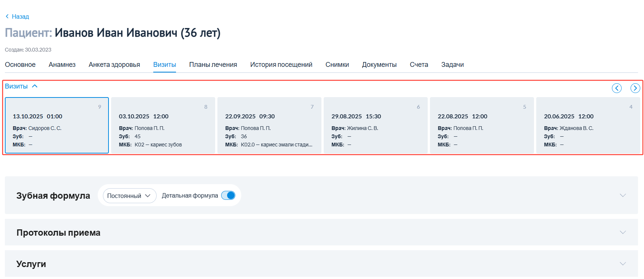
Task: Select visit card dated 20.06.2025 12:00
Action: pos(588,125)
